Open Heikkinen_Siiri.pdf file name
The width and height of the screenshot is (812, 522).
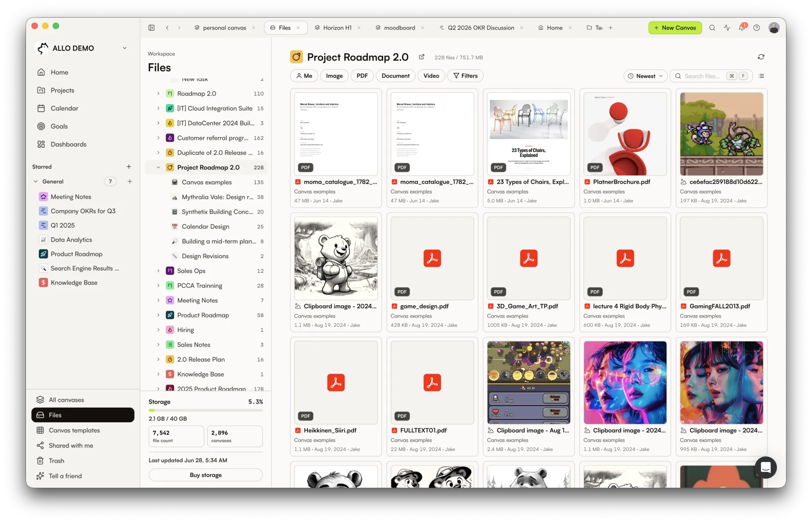(x=330, y=431)
